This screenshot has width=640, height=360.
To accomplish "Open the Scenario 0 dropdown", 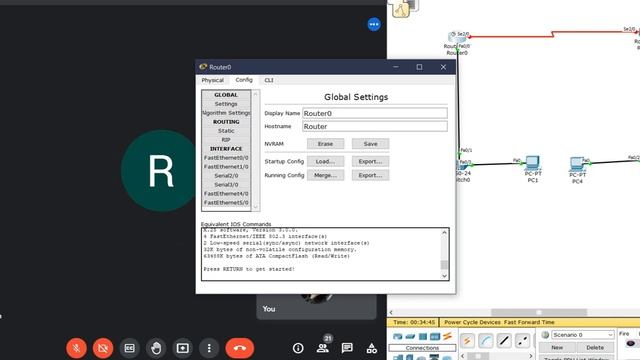I will pos(582,335).
